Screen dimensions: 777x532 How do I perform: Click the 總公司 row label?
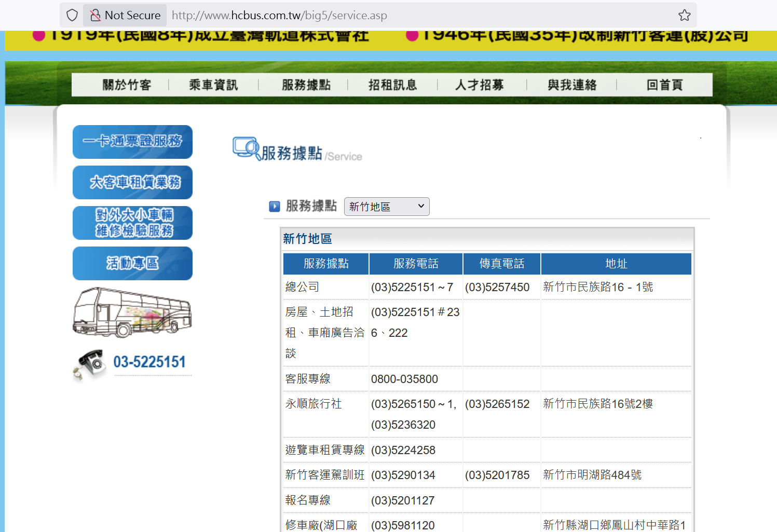(x=302, y=287)
